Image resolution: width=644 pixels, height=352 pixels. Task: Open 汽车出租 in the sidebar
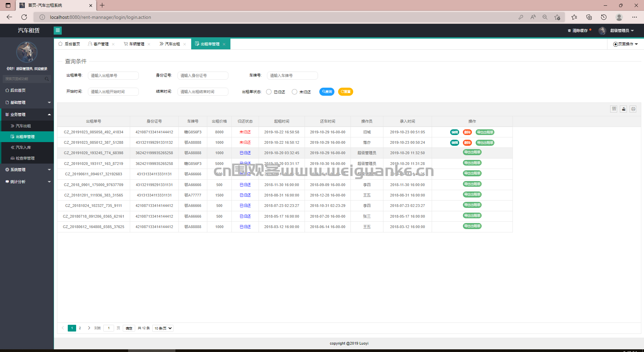pyautogui.click(x=27, y=126)
